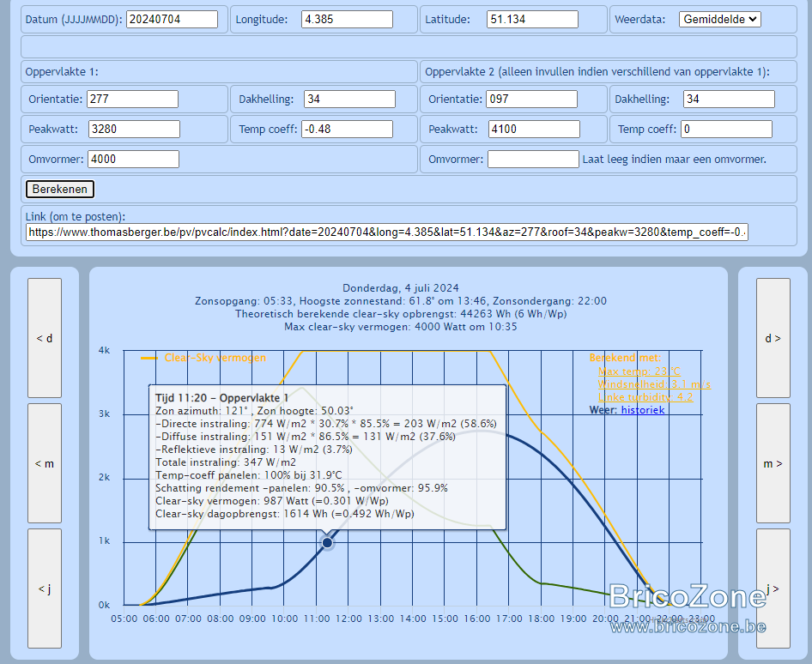Edit Oppervlakte 2 Temp coeff field showing 0
Screen dimensions: 812x664
[x=726, y=129]
